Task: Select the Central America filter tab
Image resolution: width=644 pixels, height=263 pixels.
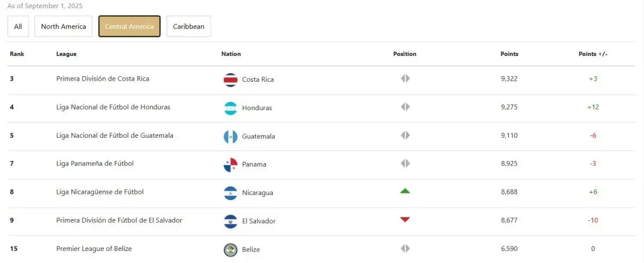Action: tap(130, 26)
